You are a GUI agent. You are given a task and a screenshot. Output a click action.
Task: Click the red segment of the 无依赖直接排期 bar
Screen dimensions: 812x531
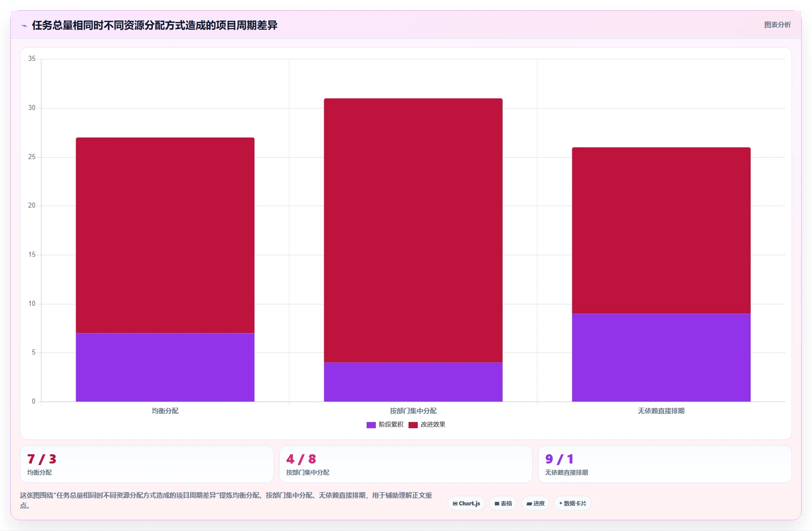pyautogui.click(x=661, y=231)
